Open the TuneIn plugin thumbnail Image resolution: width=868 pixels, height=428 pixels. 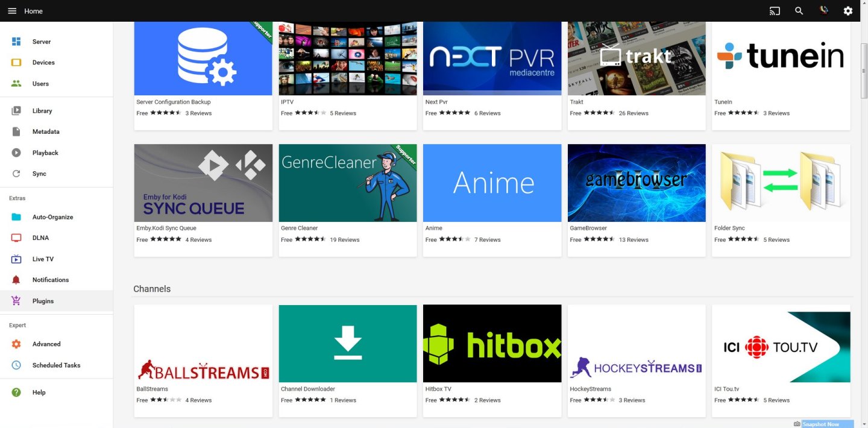coord(781,58)
